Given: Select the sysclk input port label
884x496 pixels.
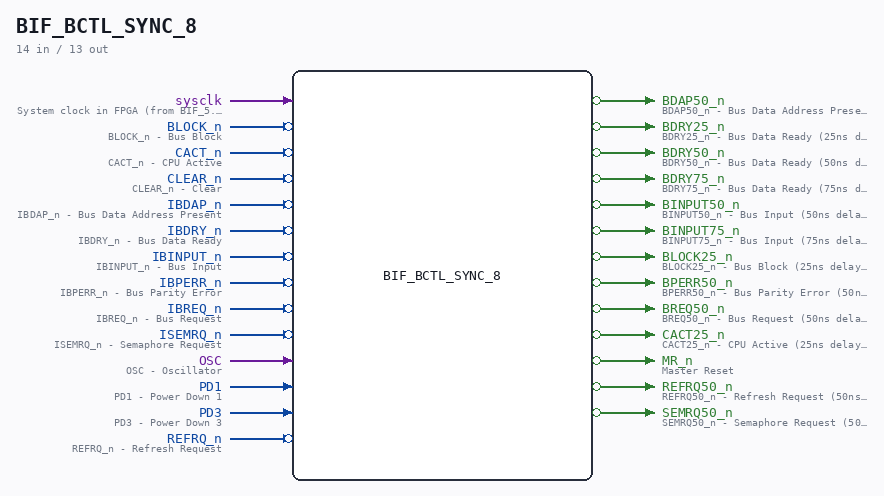Looking at the screenshot, I should pyautogui.click(x=198, y=100).
